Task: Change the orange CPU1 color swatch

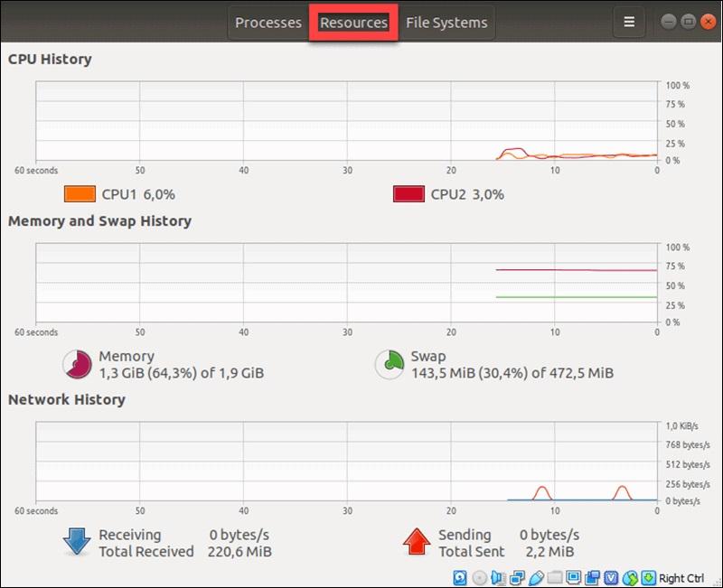Action: point(80,194)
